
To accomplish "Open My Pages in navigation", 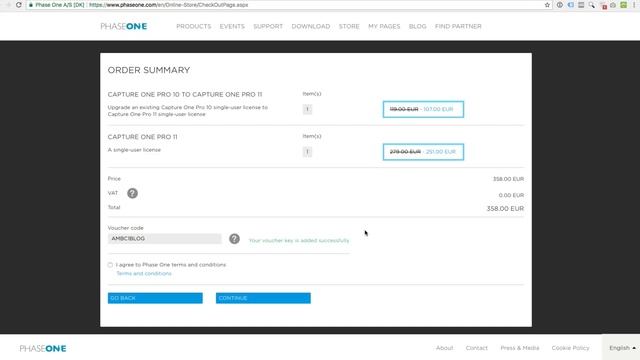I will [x=384, y=27].
